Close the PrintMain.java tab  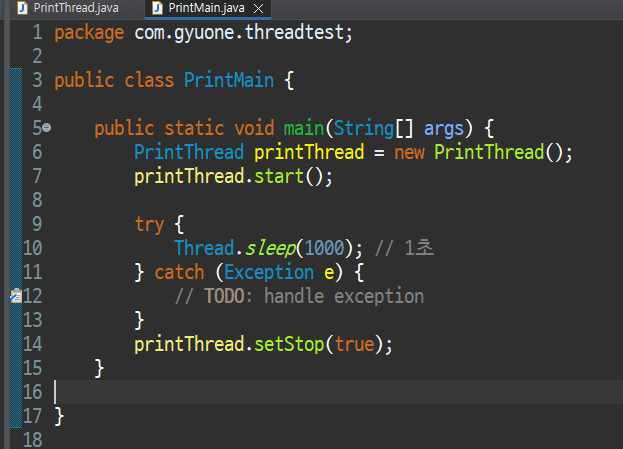[x=258, y=8]
